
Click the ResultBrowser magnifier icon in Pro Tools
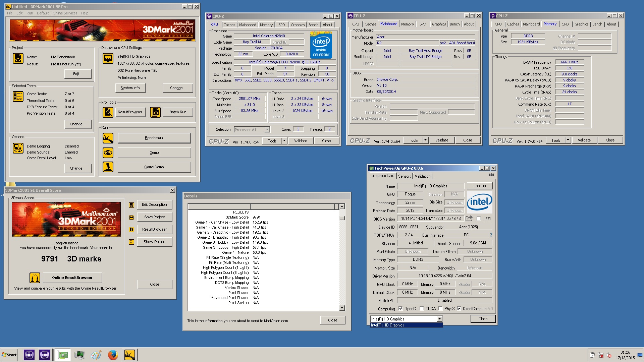108,112
